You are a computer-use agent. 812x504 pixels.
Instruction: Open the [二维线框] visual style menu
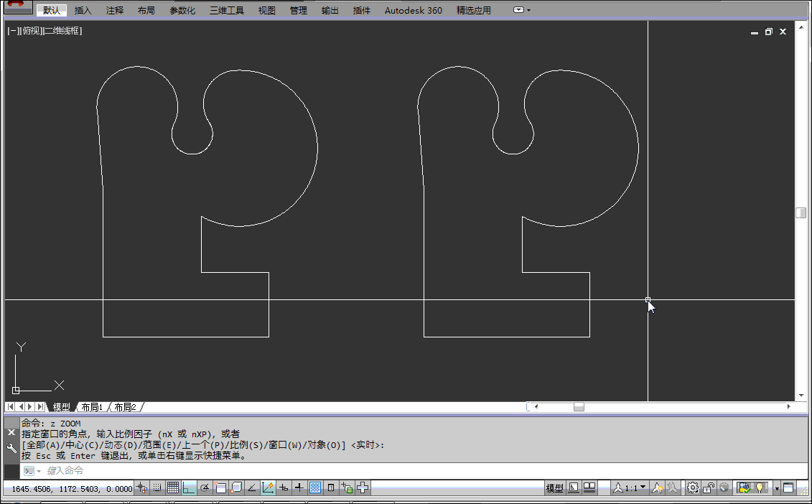click(x=62, y=31)
